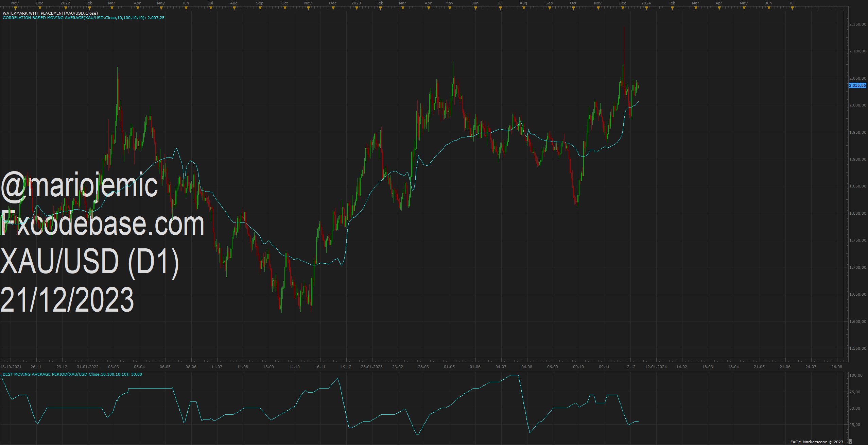Click the 04.08 date label on bottom axis
This screenshot has height=445, width=868.
527,367
